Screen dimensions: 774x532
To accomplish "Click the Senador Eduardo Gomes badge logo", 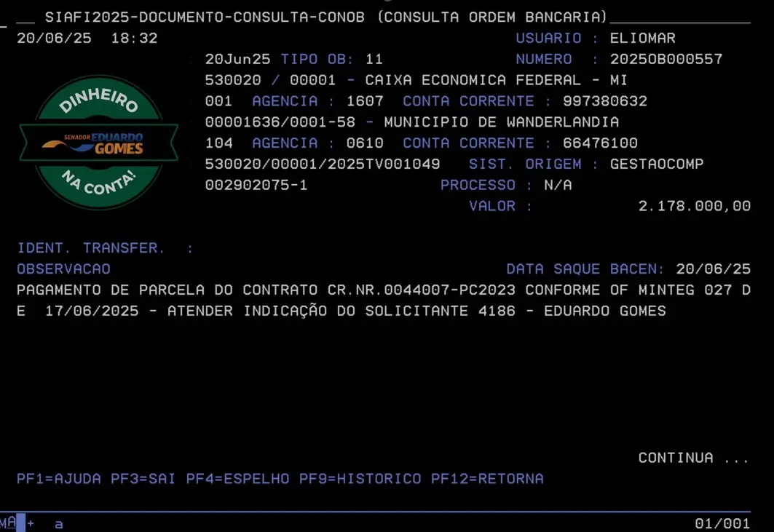I will 99,143.
